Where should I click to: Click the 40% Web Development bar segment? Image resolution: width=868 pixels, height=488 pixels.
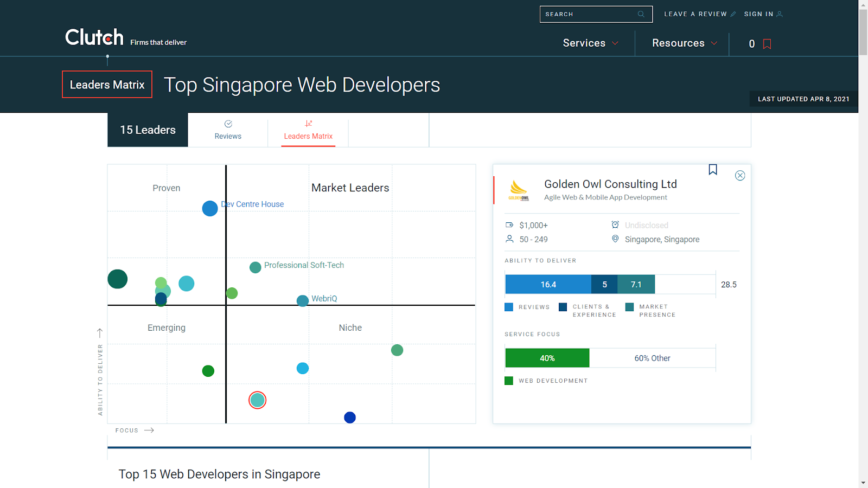click(x=547, y=358)
